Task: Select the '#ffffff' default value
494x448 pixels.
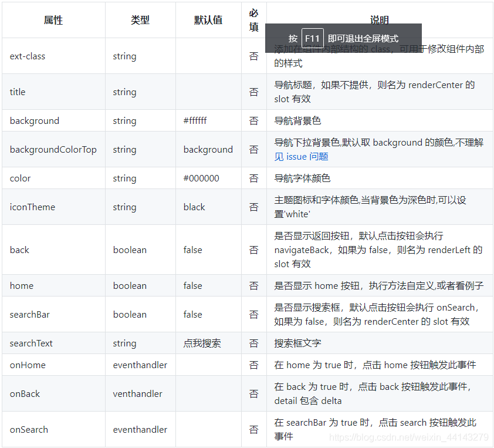Action: click(x=195, y=121)
